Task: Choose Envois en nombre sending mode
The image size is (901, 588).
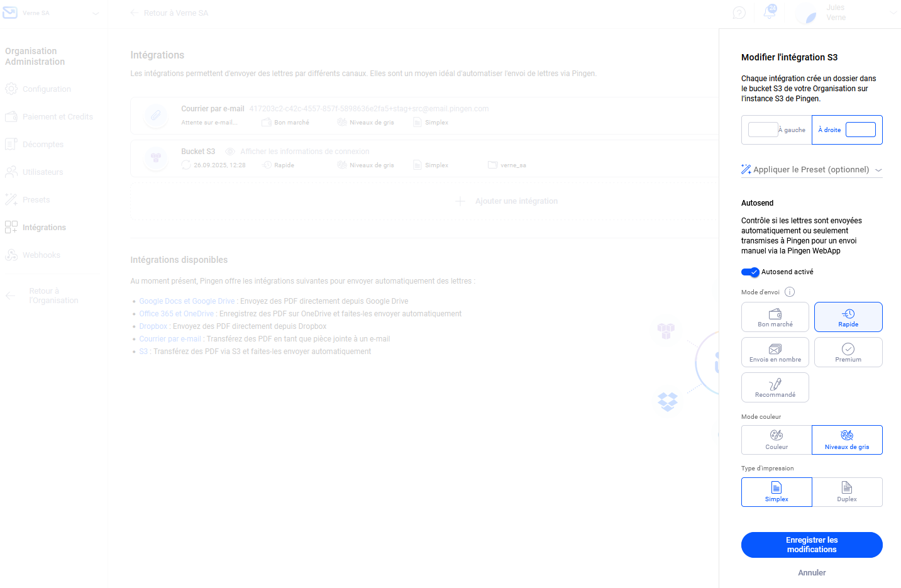Action: 775,352
